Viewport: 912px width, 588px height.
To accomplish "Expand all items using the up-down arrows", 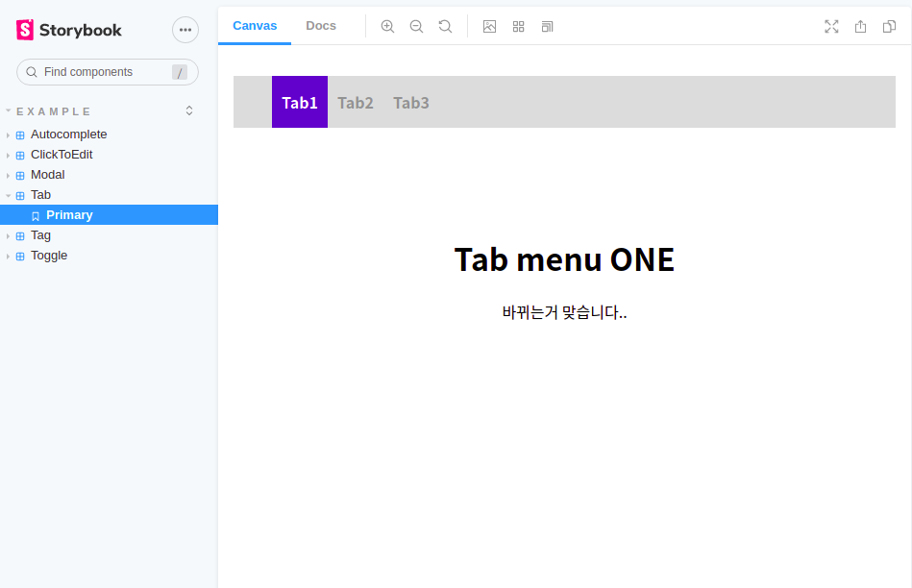I will pyautogui.click(x=189, y=110).
